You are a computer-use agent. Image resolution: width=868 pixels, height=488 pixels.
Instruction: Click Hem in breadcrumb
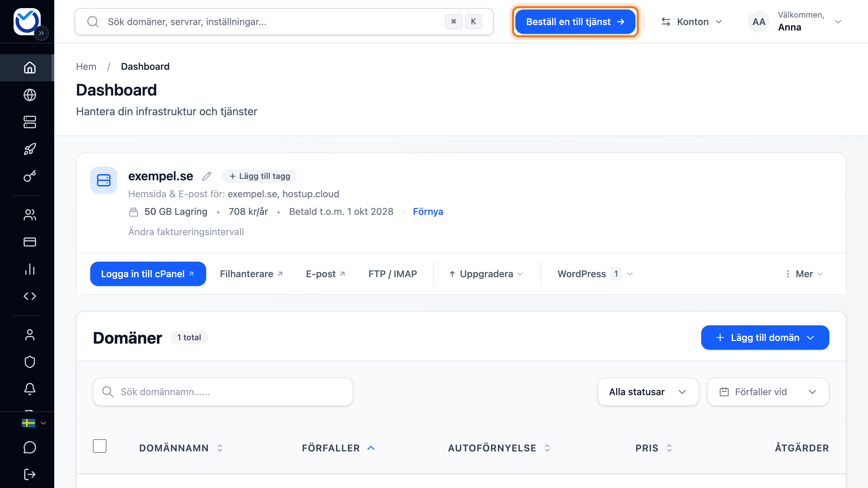click(x=86, y=66)
